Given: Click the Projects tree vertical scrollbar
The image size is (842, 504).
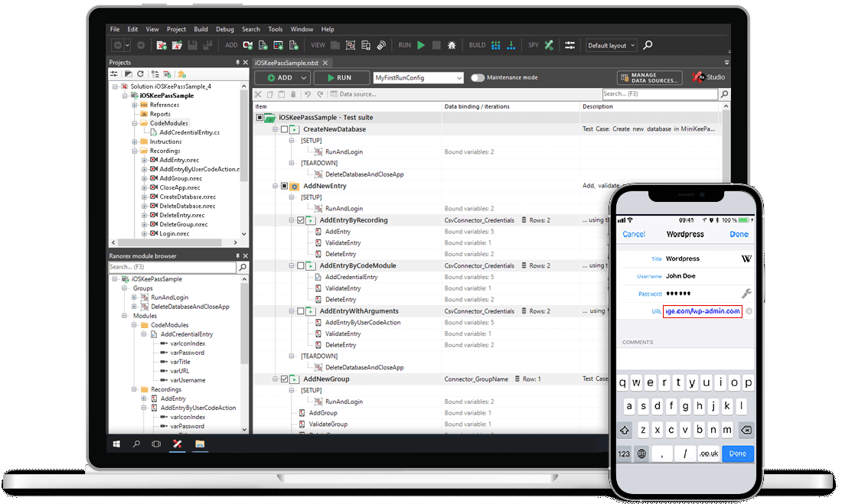Looking at the screenshot, I should pyautogui.click(x=244, y=160).
